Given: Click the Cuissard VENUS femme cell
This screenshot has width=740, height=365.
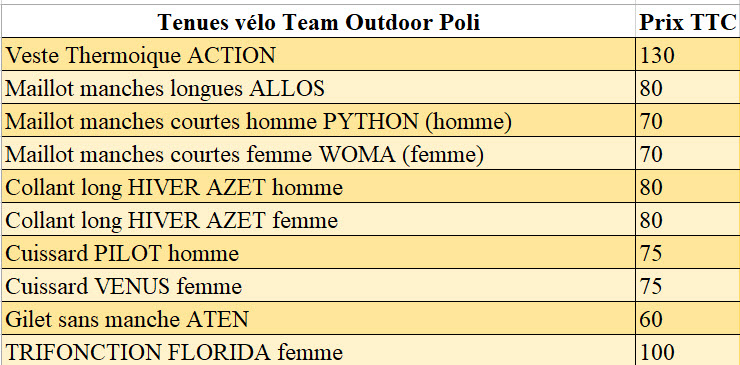Looking at the screenshot, I should point(319,286).
